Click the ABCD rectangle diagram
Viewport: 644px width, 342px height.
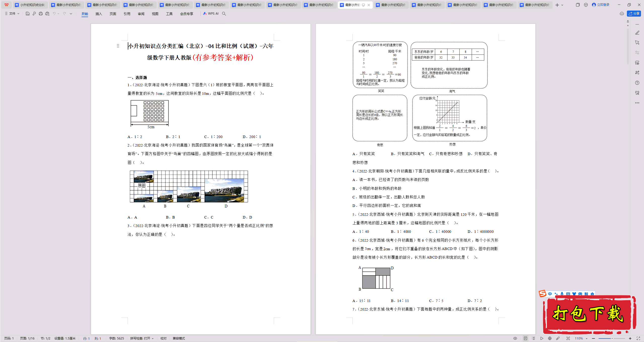(x=376, y=279)
